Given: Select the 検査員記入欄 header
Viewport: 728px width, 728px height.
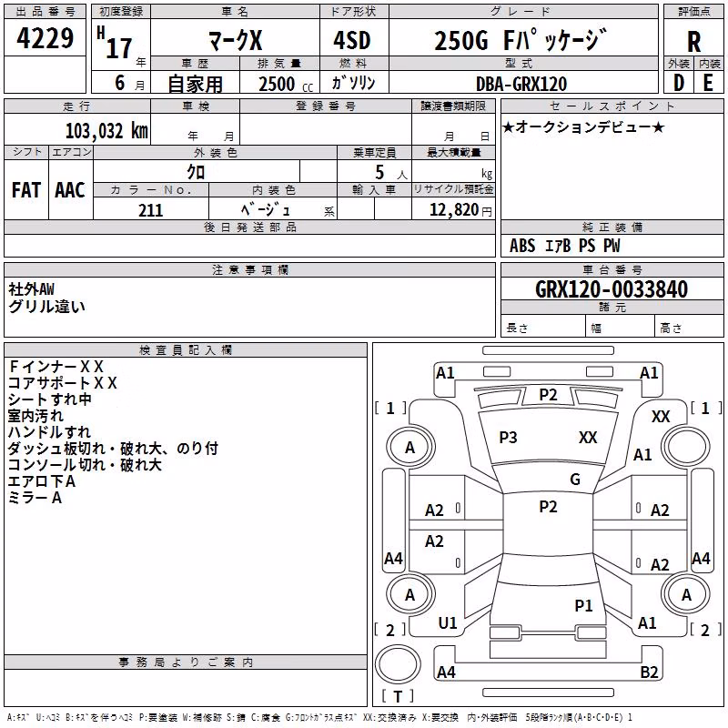Looking at the screenshot, I should pos(186,350).
